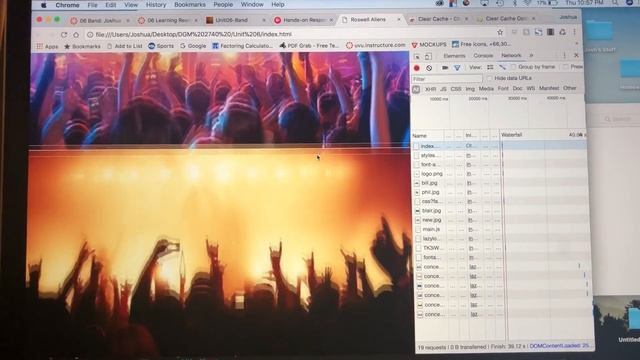The width and height of the screenshot is (640, 360).
Task: Enable the Preserve log checkbox
Action: [566, 67]
